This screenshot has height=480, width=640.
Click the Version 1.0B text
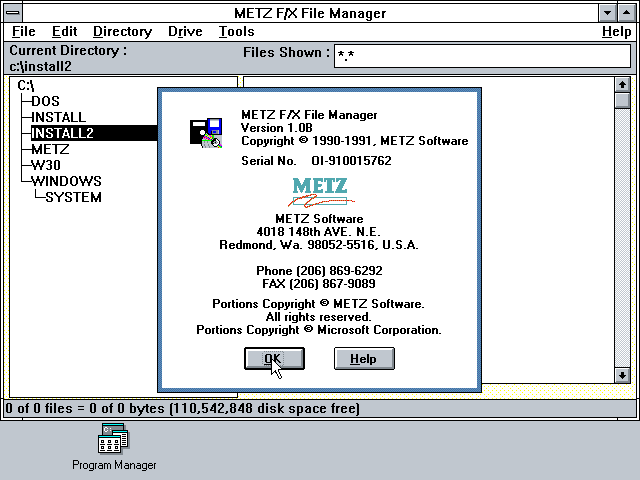[x=276, y=128]
